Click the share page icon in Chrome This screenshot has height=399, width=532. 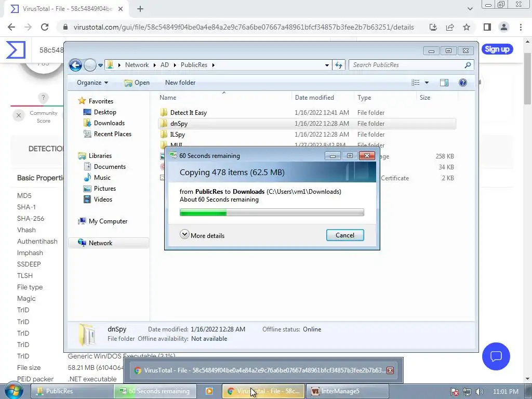click(450, 27)
